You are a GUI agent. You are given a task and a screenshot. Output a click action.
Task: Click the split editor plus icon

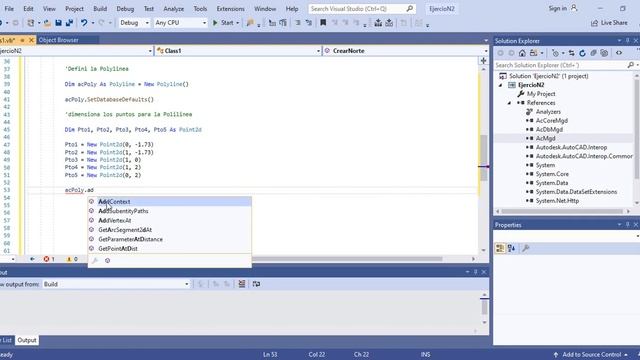[x=483, y=60]
